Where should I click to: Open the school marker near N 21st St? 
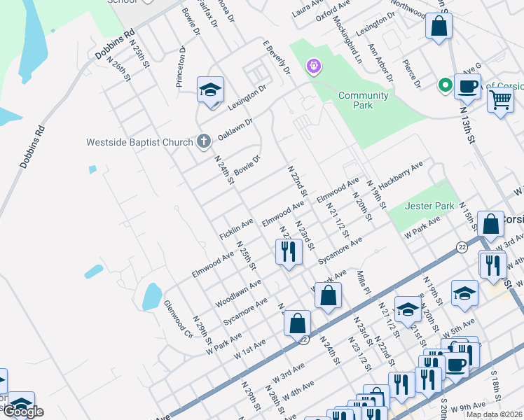[x=408, y=309]
